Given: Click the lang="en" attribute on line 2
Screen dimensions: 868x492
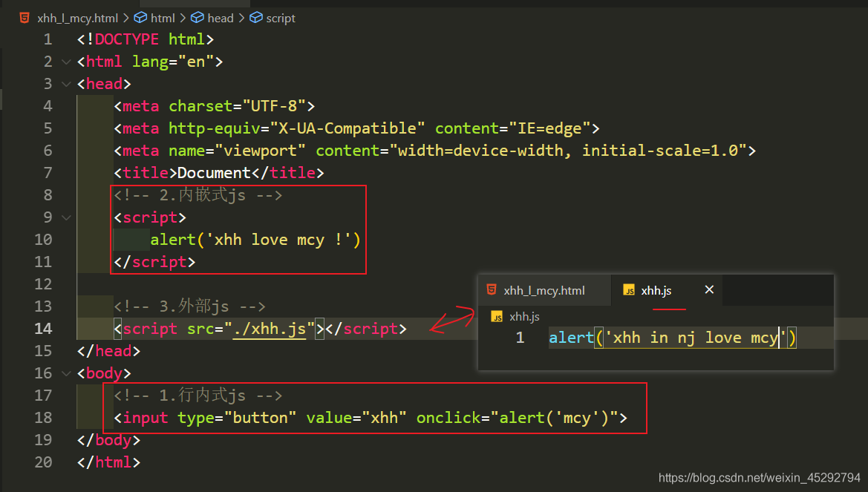Looking at the screenshot, I should pos(173,62).
